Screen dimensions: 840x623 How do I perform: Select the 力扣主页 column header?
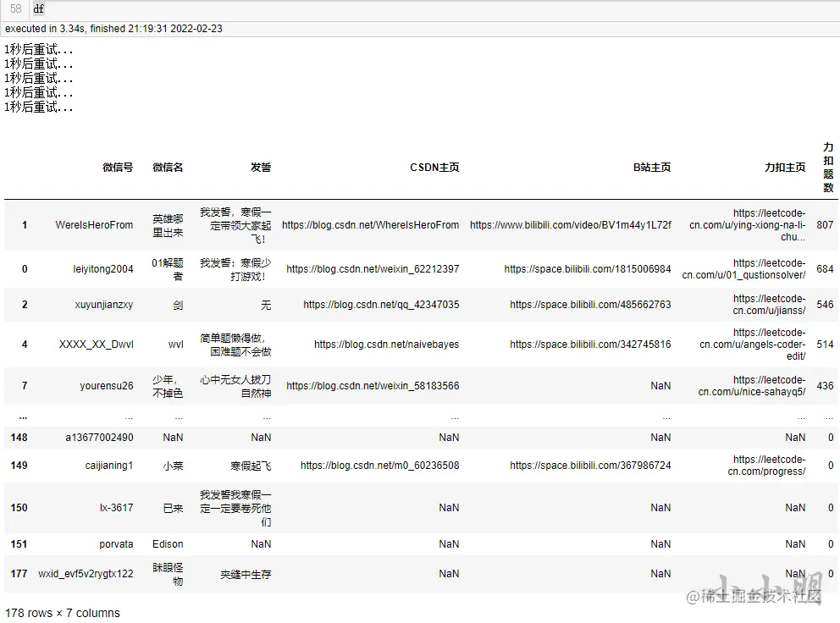[x=785, y=167]
